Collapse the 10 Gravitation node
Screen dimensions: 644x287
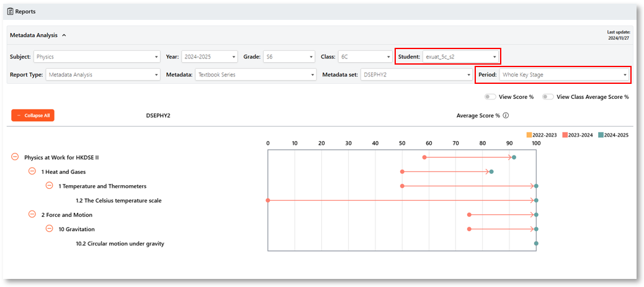49,229
